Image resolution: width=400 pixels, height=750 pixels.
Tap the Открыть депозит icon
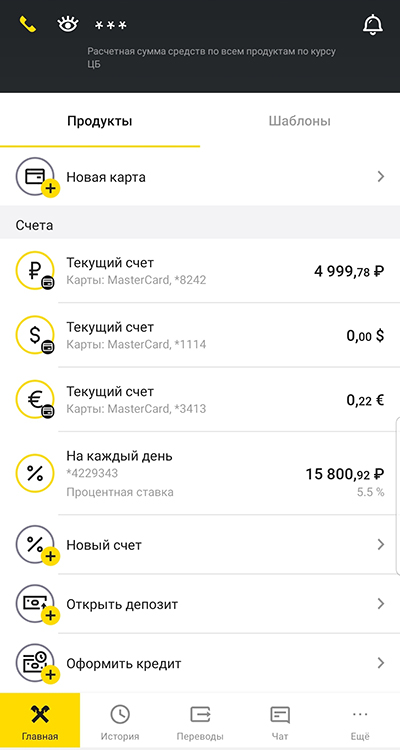pyautogui.click(x=37, y=605)
